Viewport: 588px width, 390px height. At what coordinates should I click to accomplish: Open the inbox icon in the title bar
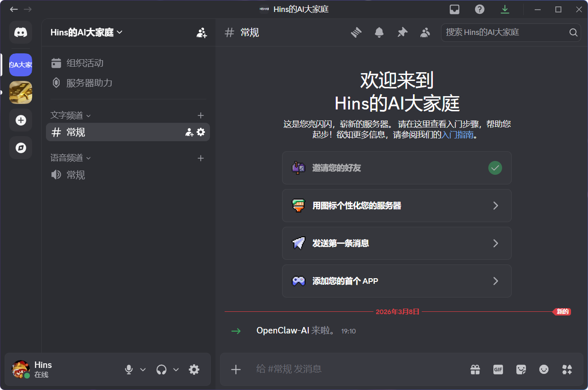click(x=454, y=9)
